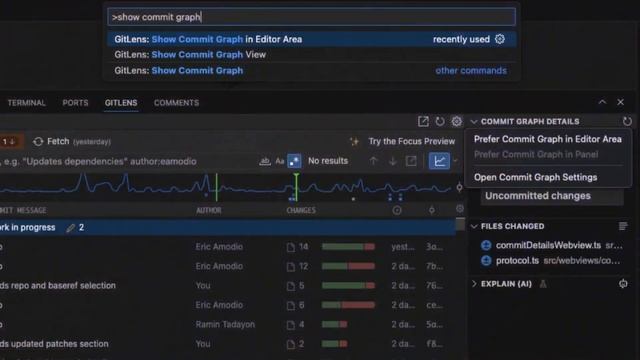Click the minimap end marker icon

[459, 187]
